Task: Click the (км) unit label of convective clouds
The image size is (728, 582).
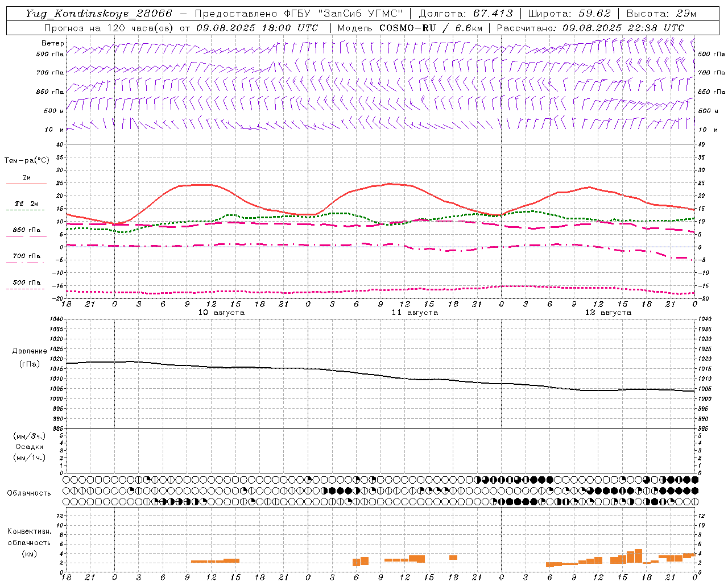Action: tap(30, 554)
